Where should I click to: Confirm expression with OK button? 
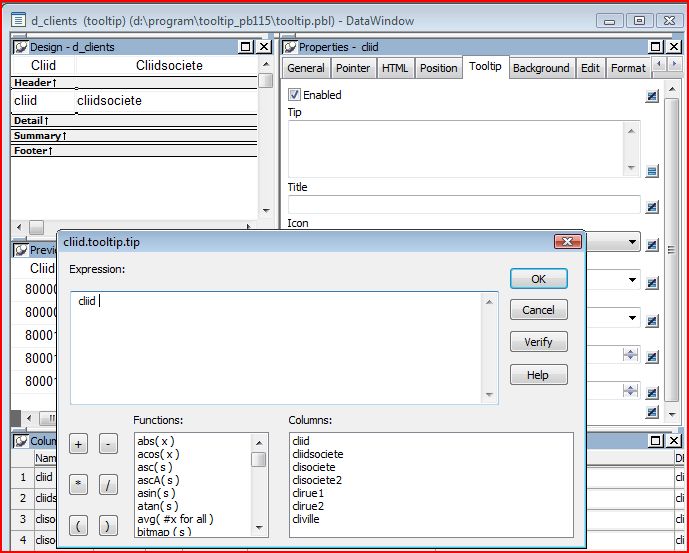pos(539,279)
